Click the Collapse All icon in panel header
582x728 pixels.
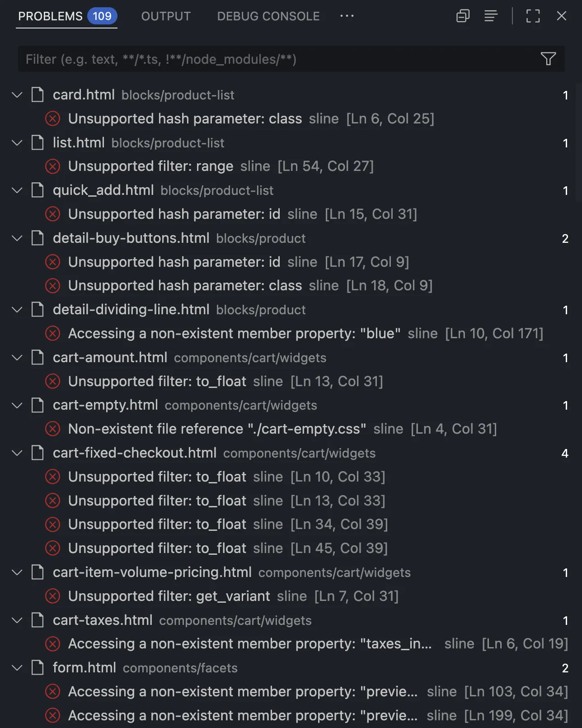coord(463,16)
